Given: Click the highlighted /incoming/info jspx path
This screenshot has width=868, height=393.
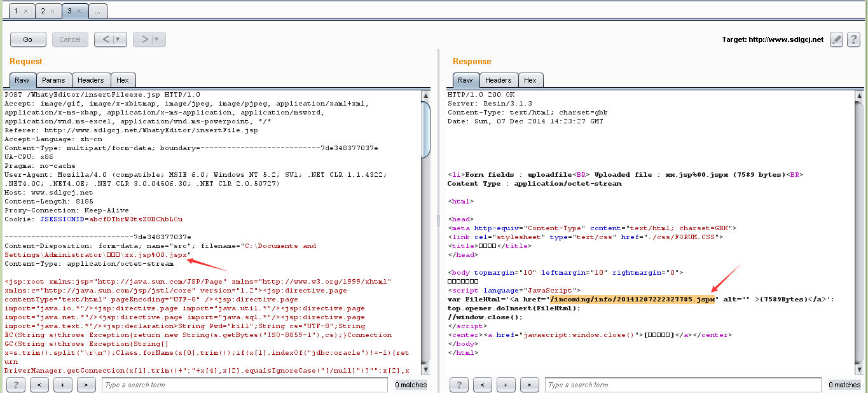Looking at the screenshot, I should coord(633,300).
